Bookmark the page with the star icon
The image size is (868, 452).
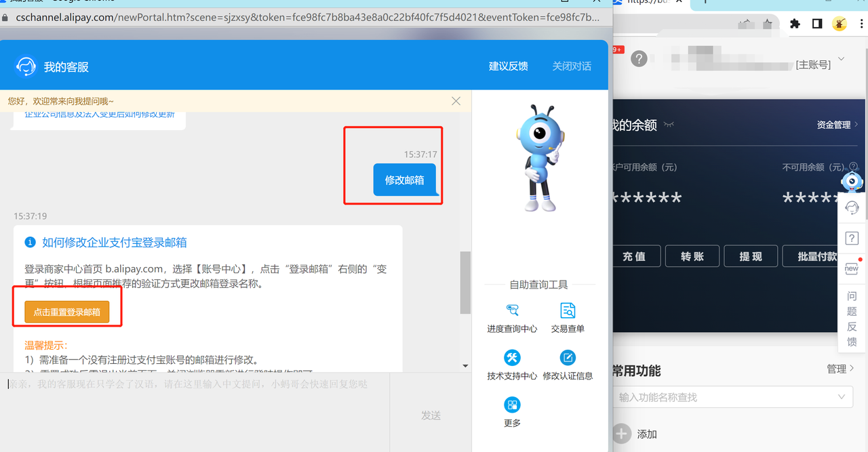[x=768, y=24]
